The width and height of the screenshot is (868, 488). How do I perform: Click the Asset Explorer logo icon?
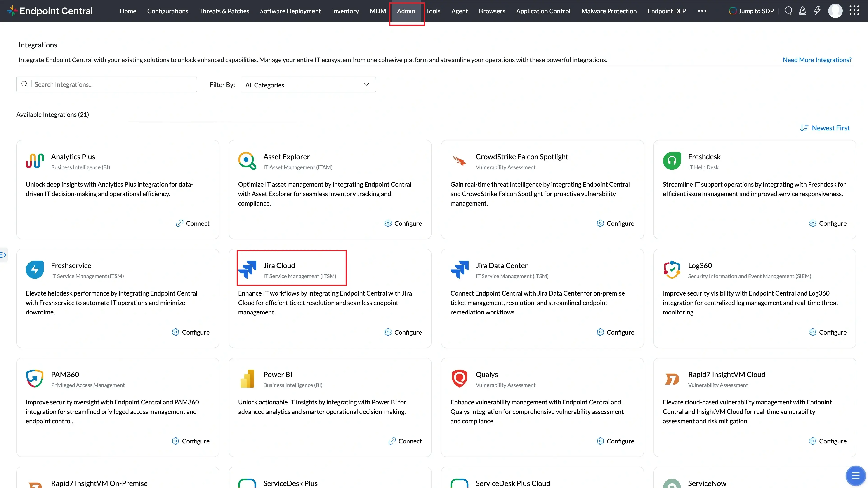click(247, 161)
